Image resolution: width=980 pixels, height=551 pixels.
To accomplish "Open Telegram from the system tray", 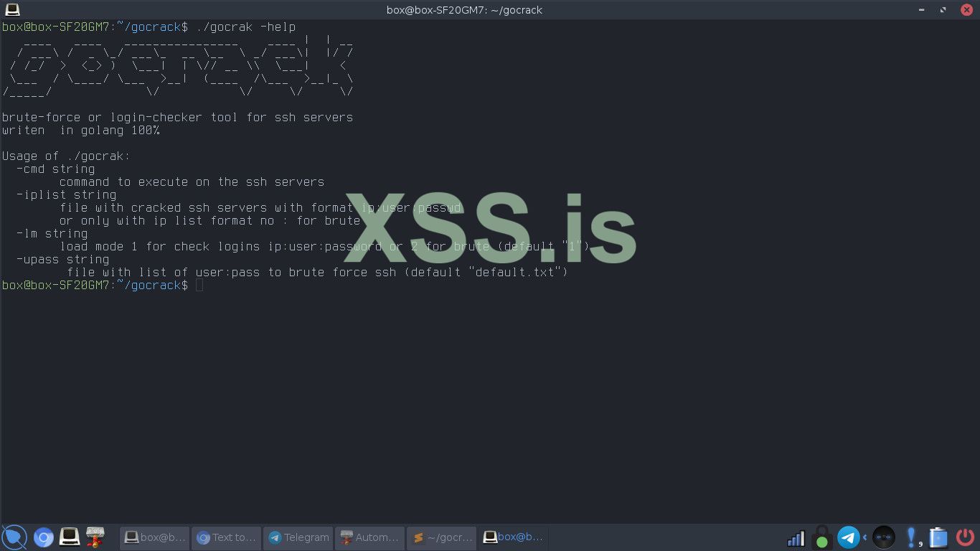I will click(x=849, y=537).
